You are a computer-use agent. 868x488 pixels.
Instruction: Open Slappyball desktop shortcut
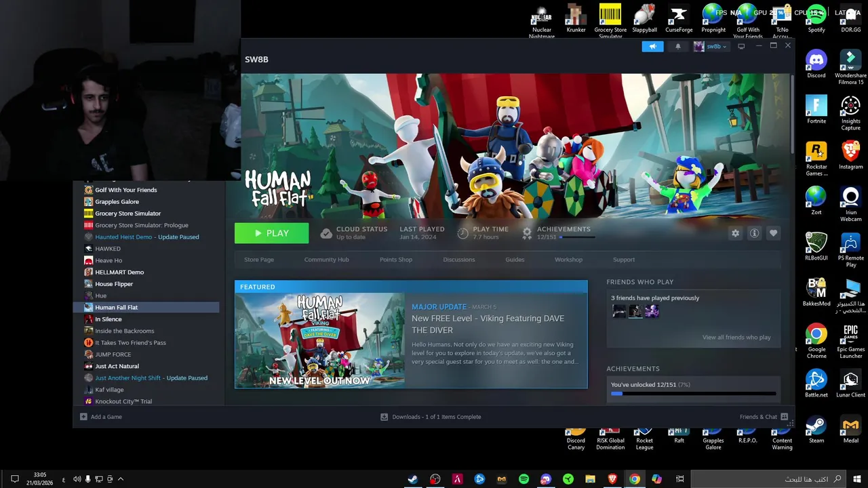[x=644, y=18]
